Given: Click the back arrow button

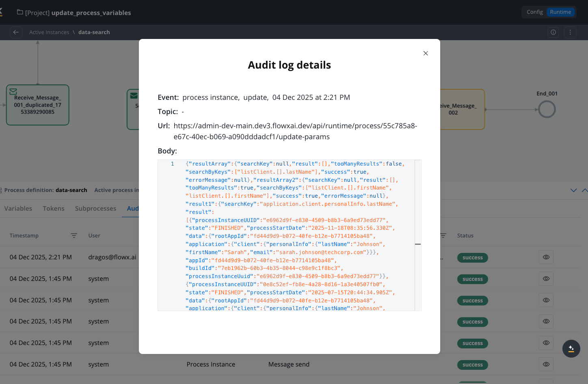Looking at the screenshot, I should pyautogui.click(x=16, y=32).
